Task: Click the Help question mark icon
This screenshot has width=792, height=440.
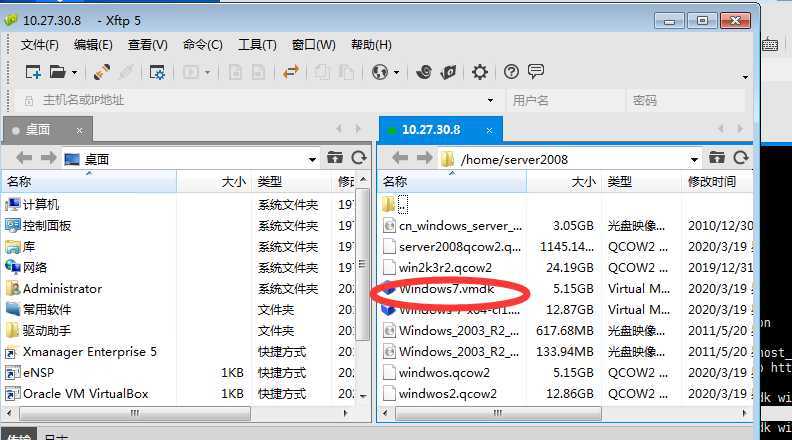Action: (x=511, y=72)
